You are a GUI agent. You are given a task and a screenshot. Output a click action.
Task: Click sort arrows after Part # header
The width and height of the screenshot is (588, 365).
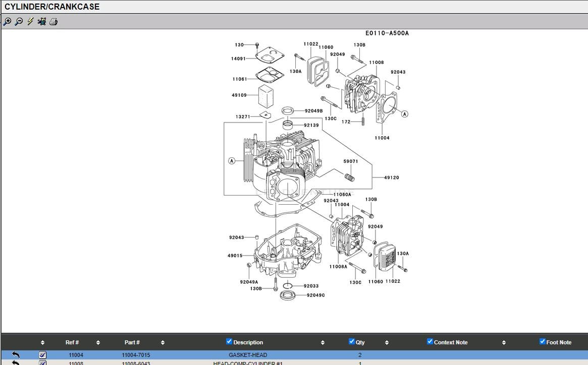[x=163, y=343]
